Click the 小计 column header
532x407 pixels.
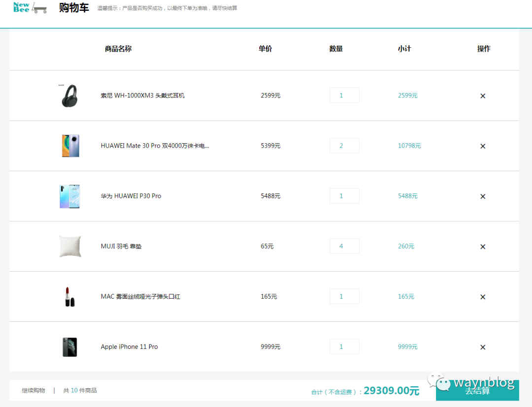[404, 49]
